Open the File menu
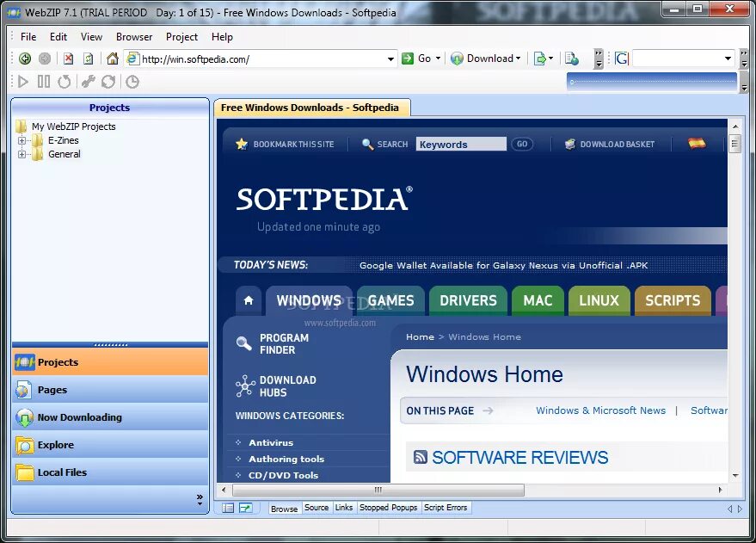The width and height of the screenshot is (756, 543). click(28, 37)
